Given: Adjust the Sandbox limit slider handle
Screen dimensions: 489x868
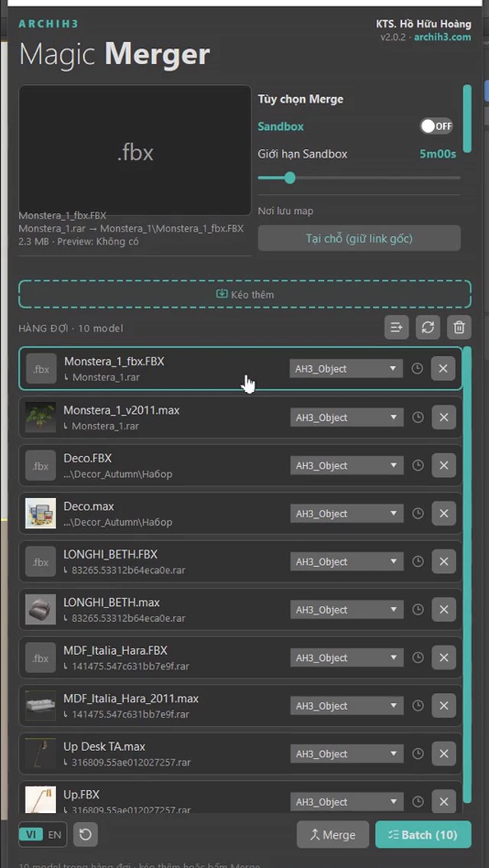Looking at the screenshot, I should tap(290, 178).
